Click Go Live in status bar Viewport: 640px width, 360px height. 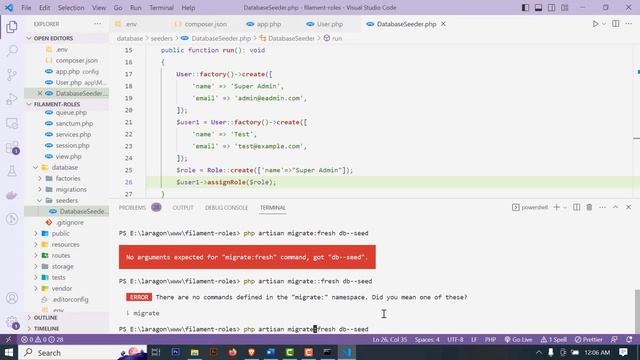tap(518, 340)
